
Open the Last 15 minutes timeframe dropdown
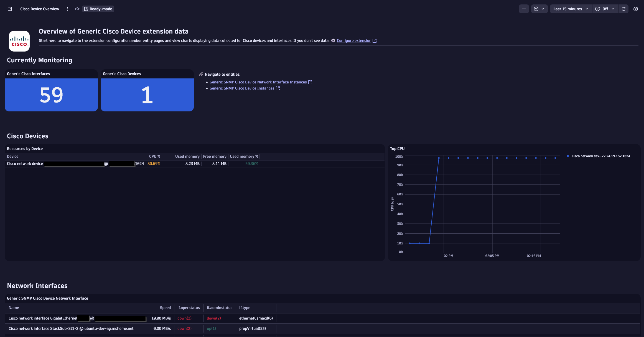pyautogui.click(x=571, y=9)
